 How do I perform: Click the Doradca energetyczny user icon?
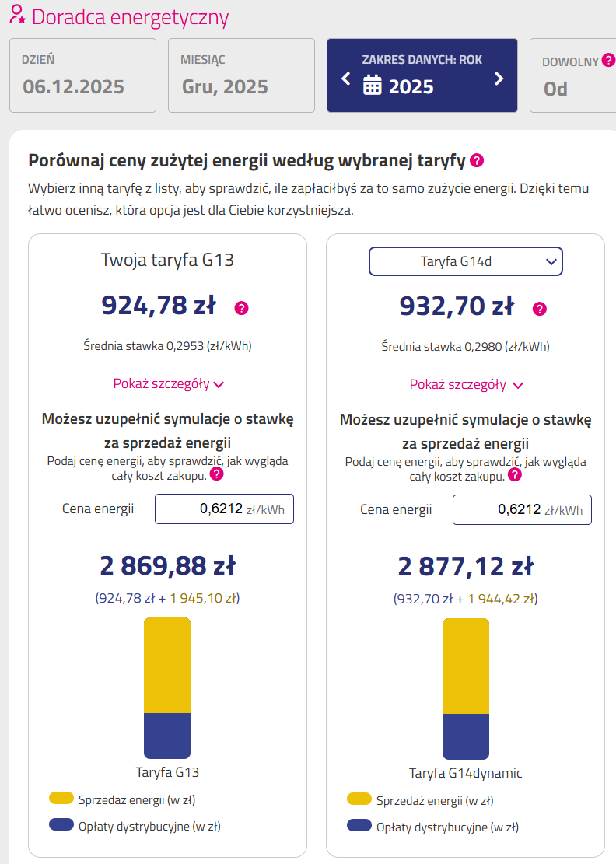coord(18,16)
